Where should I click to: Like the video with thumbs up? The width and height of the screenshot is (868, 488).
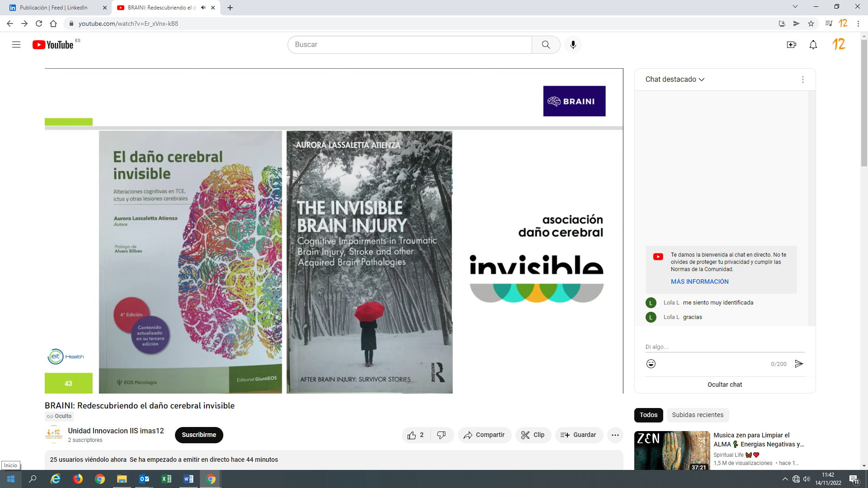[x=416, y=435]
